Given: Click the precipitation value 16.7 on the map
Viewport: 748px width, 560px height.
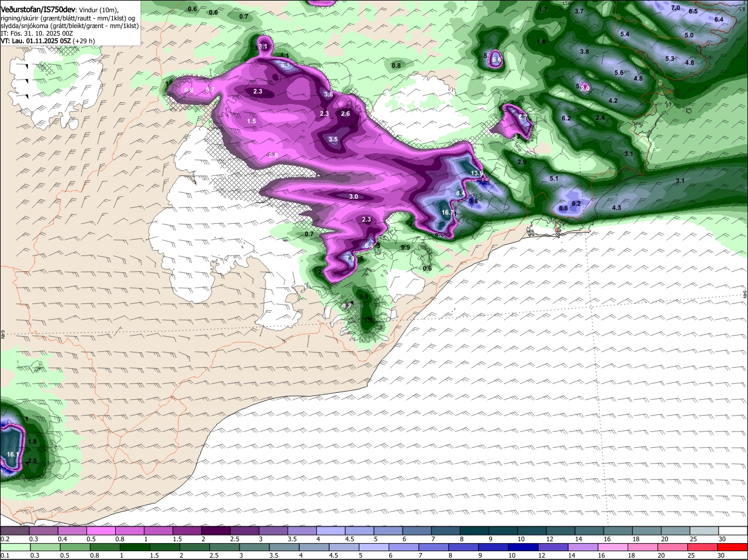Looking at the screenshot, I should point(448,213).
